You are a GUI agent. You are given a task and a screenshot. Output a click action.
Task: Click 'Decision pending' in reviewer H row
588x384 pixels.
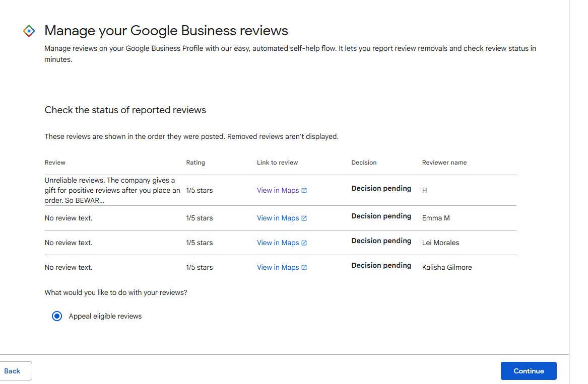(x=381, y=188)
